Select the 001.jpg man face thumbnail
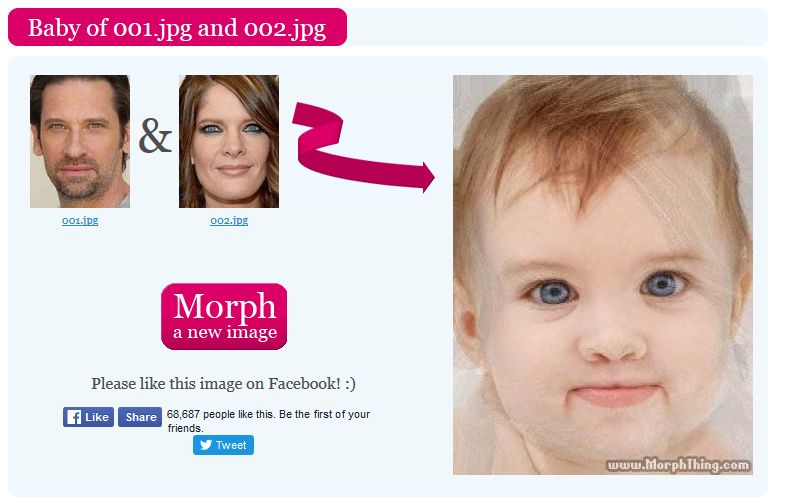The image size is (785, 498). pos(80,141)
